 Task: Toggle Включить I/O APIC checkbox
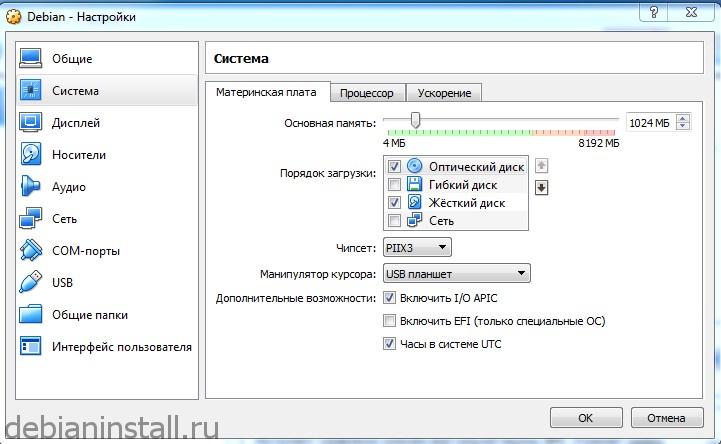click(x=389, y=298)
